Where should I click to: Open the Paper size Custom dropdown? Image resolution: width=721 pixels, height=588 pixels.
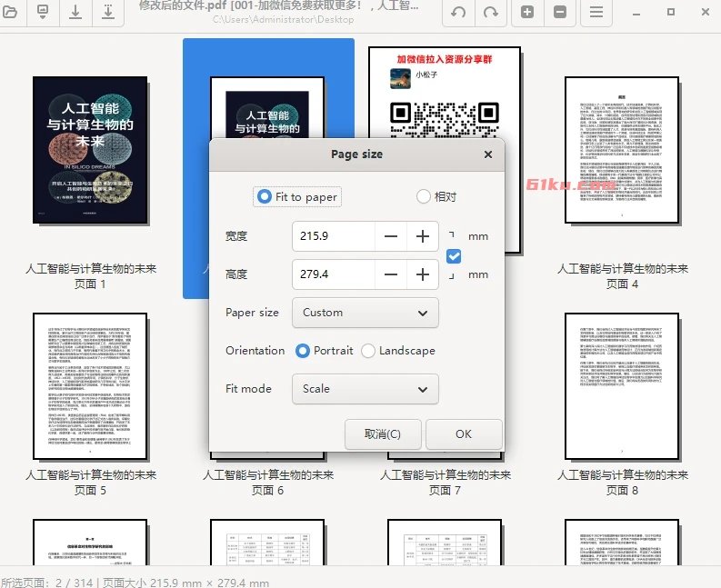point(366,313)
